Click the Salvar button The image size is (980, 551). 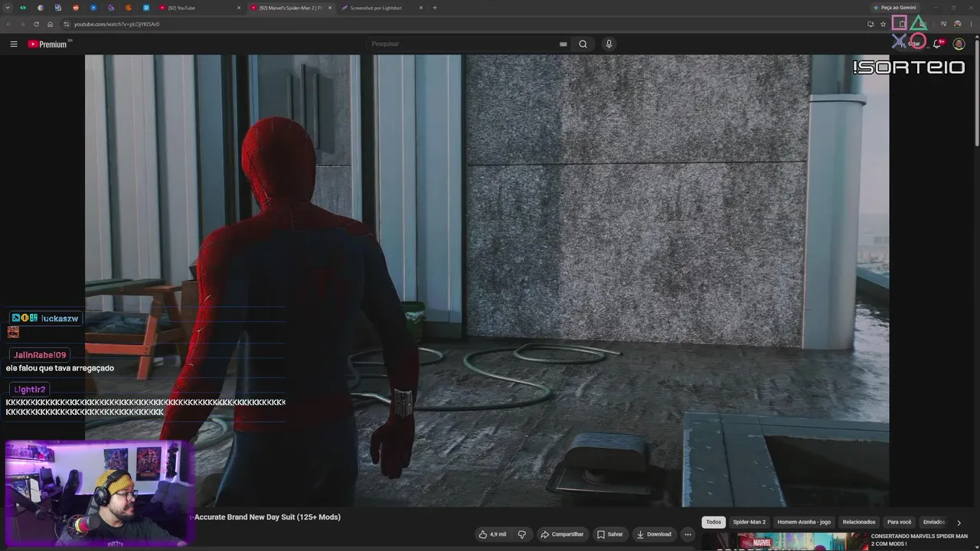pos(610,534)
